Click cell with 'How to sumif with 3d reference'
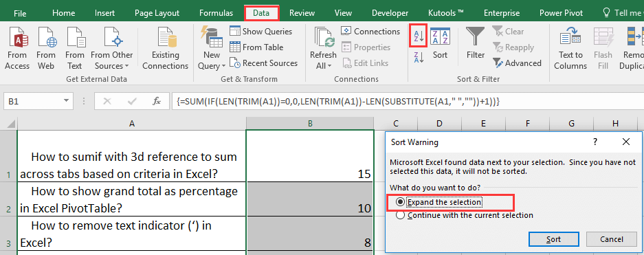The image size is (644, 255). click(x=131, y=156)
